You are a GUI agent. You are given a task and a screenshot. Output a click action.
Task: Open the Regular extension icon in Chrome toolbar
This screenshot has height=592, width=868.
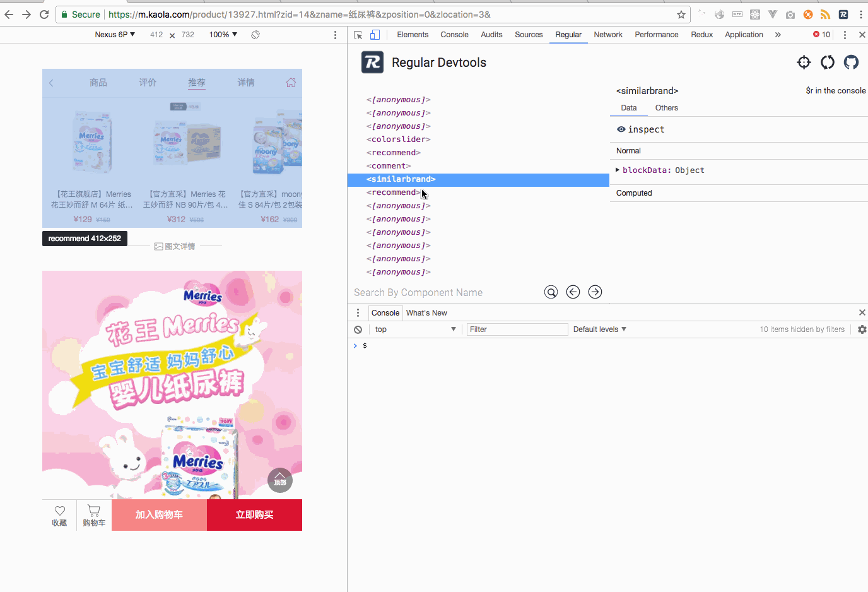coord(843,15)
